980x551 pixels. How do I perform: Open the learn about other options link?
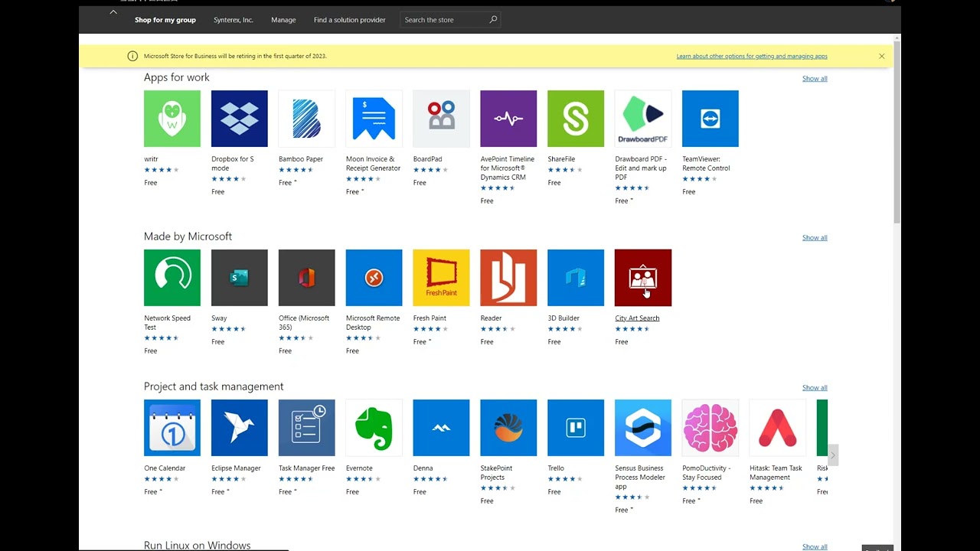click(752, 56)
